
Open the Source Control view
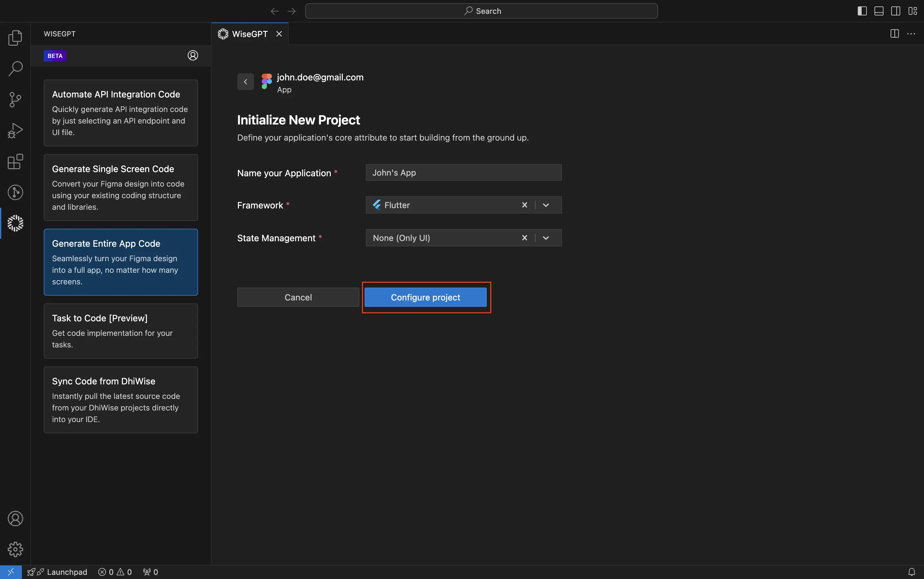click(x=15, y=100)
